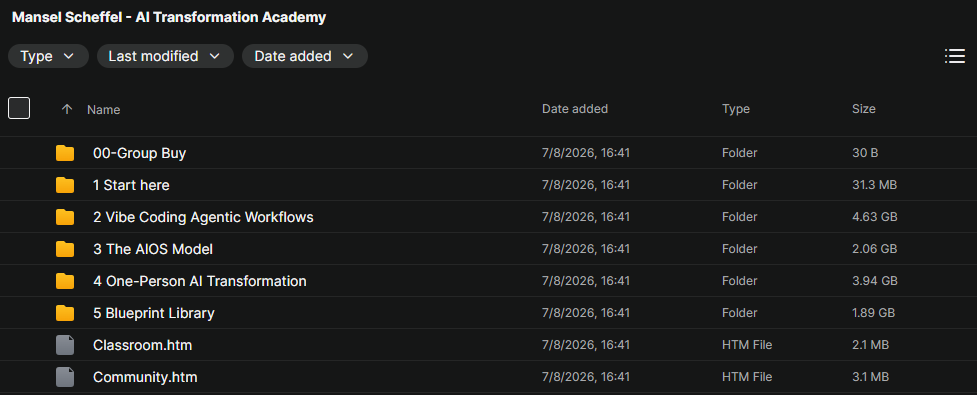Image resolution: width=977 pixels, height=395 pixels.
Task: Sort by the Type column header
Action: 736,109
